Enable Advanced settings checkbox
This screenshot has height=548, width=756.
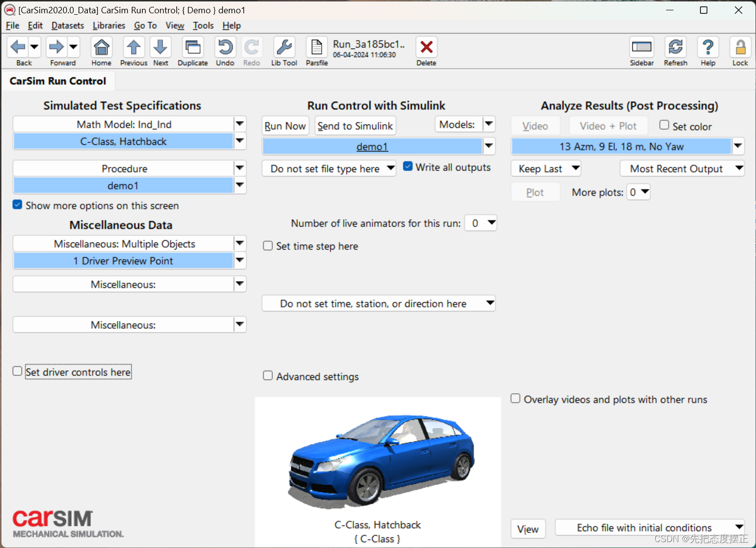click(268, 376)
